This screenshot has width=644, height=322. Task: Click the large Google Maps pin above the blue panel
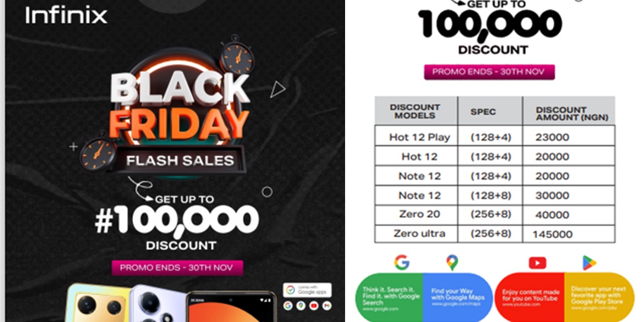452,262
